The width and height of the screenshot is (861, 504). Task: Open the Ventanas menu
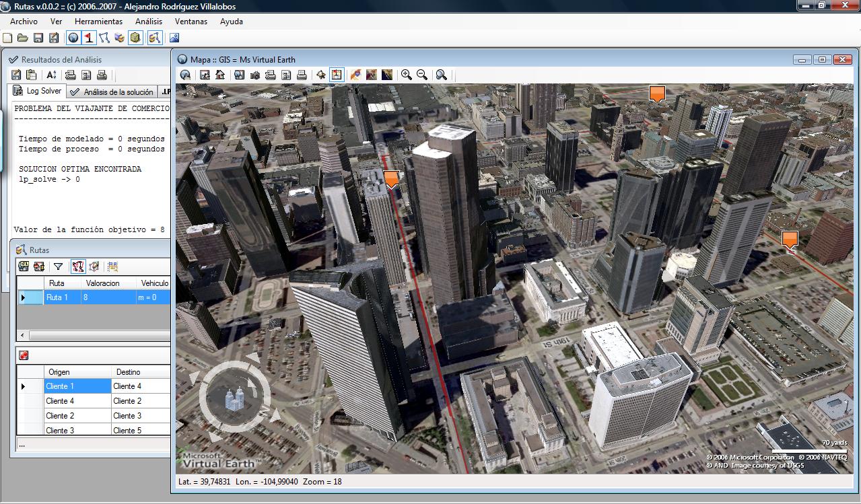191,22
